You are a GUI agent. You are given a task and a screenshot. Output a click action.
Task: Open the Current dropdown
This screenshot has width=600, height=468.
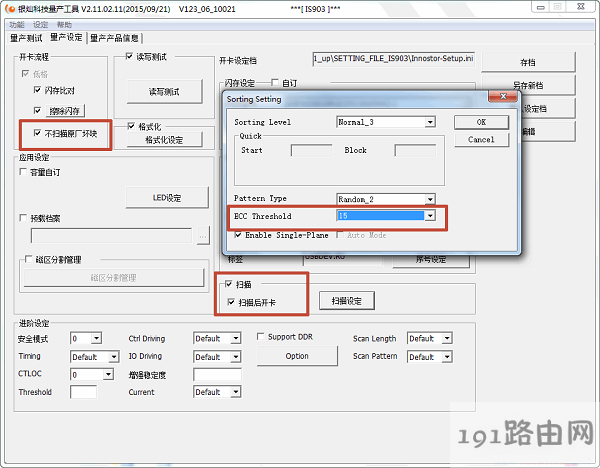point(236,392)
